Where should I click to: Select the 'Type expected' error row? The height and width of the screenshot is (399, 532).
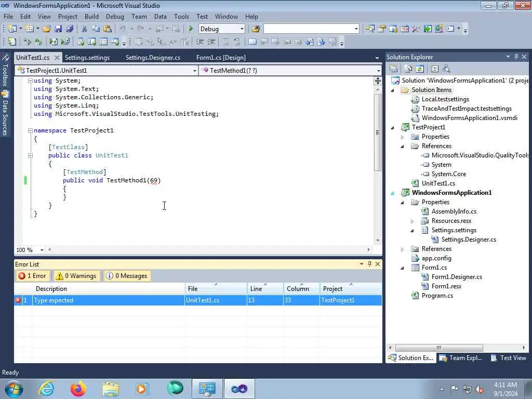[198, 300]
